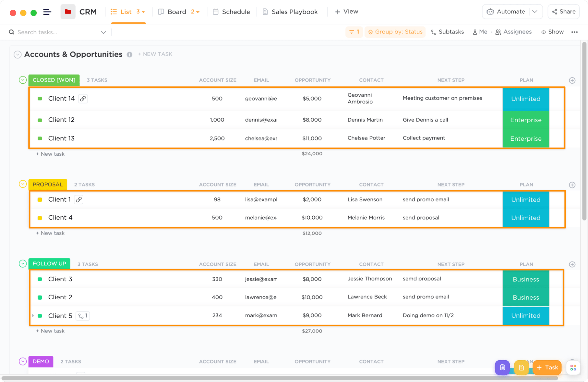Click the Sales Playbook icon
The height and width of the screenshot is (382, 588).
(265, 11)
